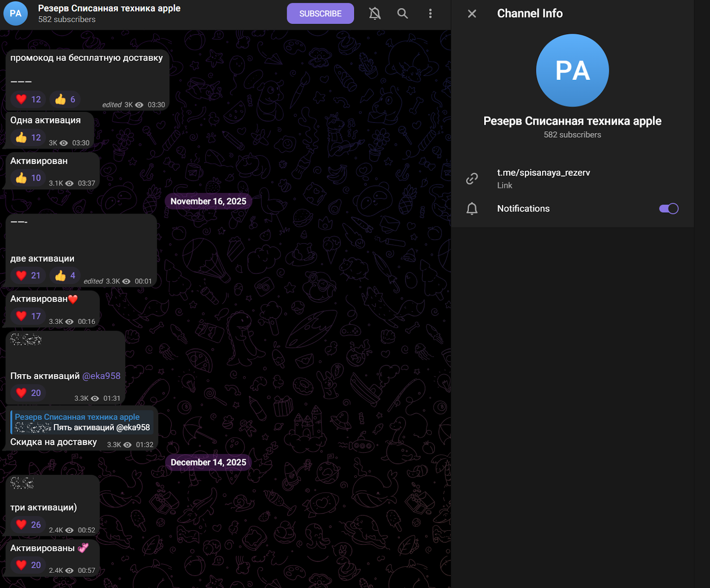Image resolution: width=710 pixels, height=588 pixels.
Task: Click the small PA avatar in header
Action: pyautogui.click(x=16, y=14)
